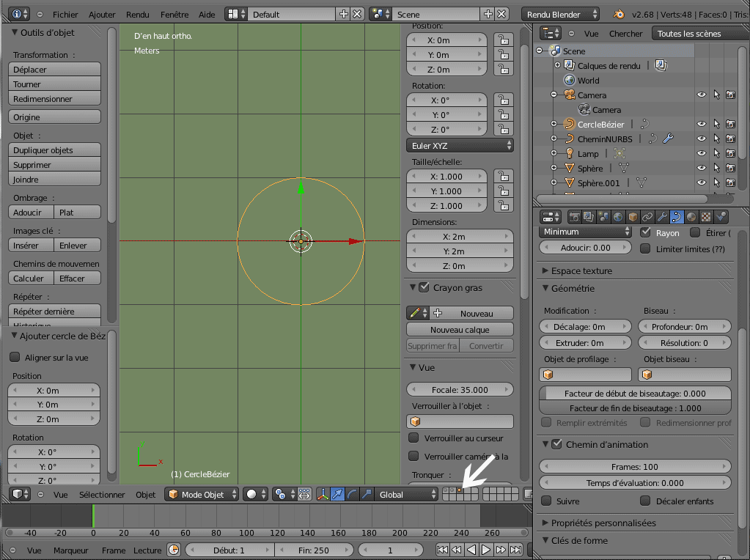The height and width of the screenshot is (560, 750).
Task: Jump to the last frame in timeline
Action: [x=515, y=550]
